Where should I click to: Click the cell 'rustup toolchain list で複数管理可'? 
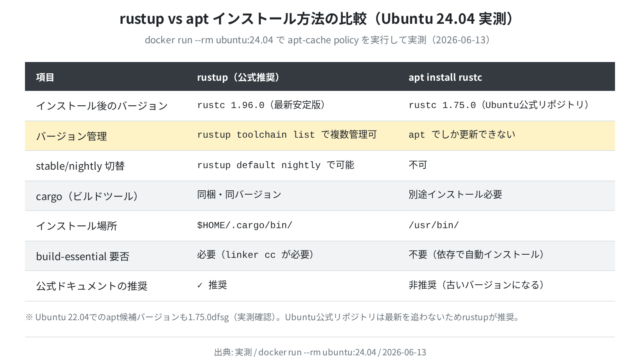(x=287, y=135)
